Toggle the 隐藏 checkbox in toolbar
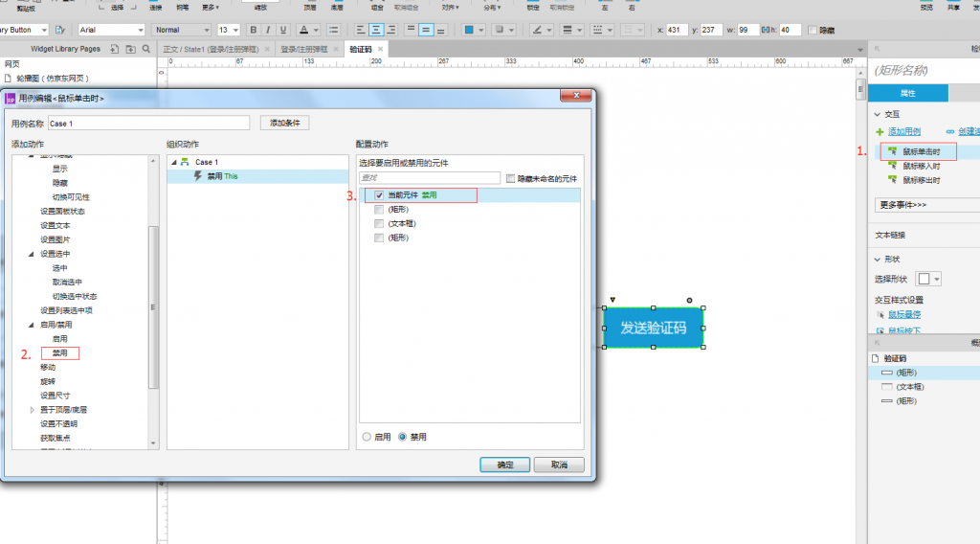 tap(812, 30)
